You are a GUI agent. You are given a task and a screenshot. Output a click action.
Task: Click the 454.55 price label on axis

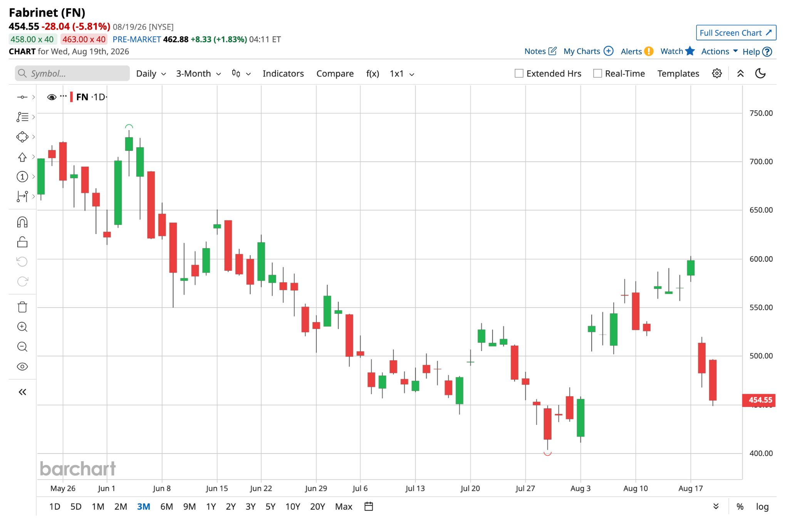coord(759,400)
